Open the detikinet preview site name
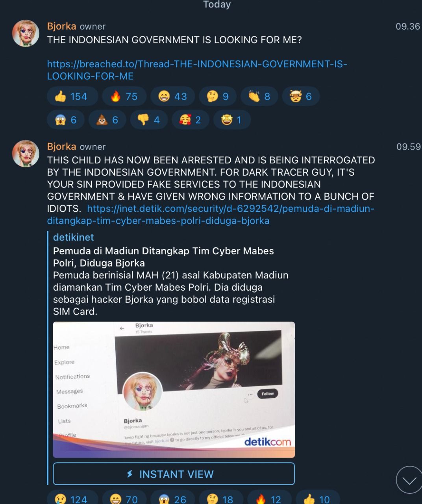422x504 pixels. point(74,237)
